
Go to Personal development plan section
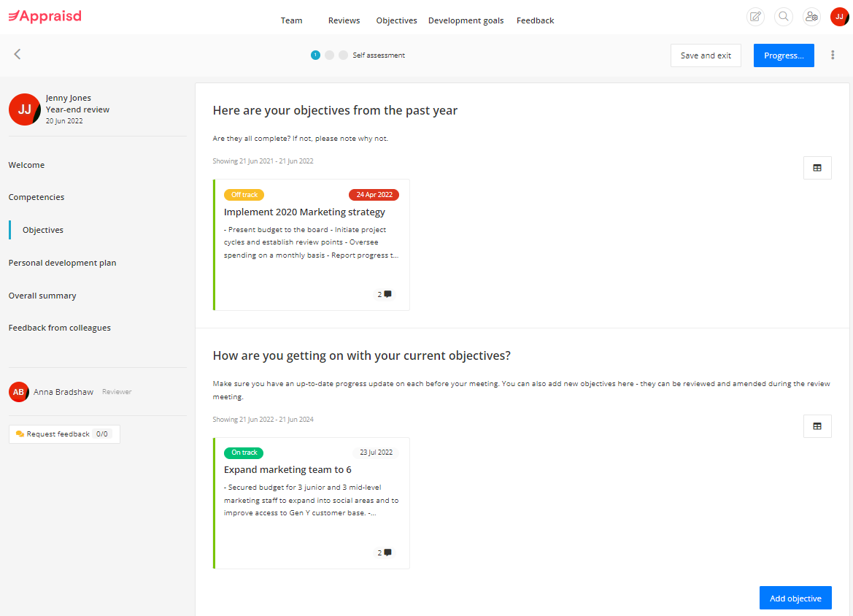tap(63, 263)
